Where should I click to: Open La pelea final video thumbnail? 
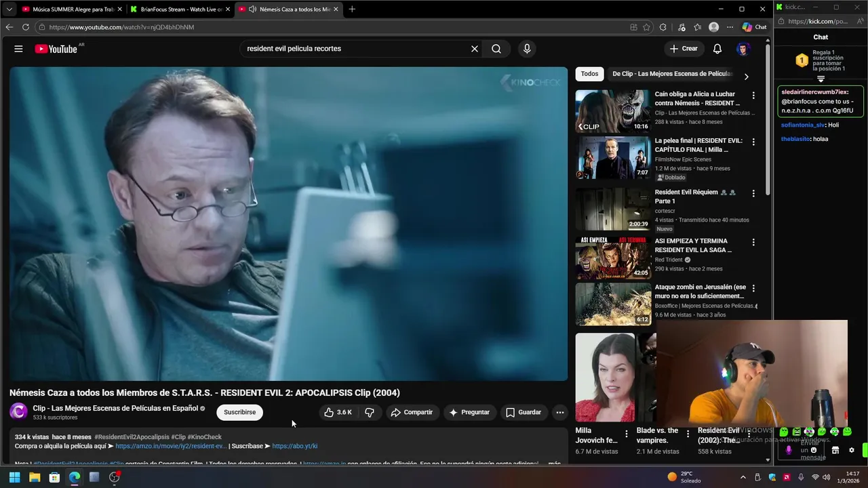pos(613,158)
